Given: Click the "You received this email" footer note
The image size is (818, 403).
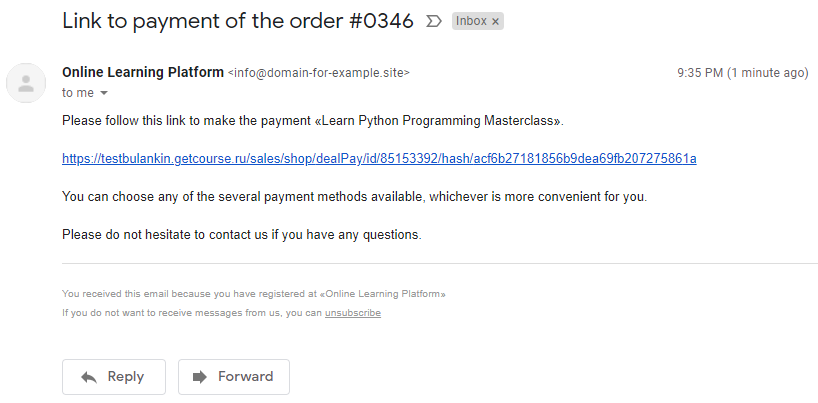Looking at the screenshot, I should tap(254, 294).
